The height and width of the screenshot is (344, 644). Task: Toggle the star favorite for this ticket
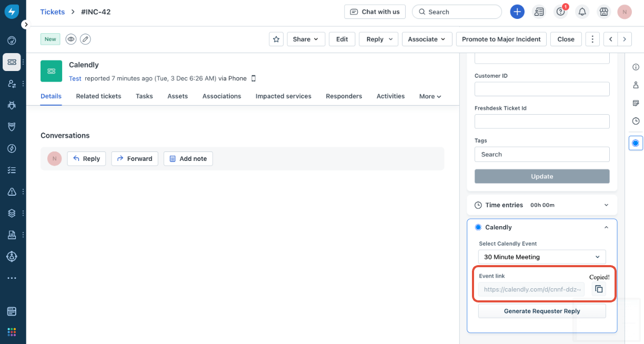(x=276, y=39)
